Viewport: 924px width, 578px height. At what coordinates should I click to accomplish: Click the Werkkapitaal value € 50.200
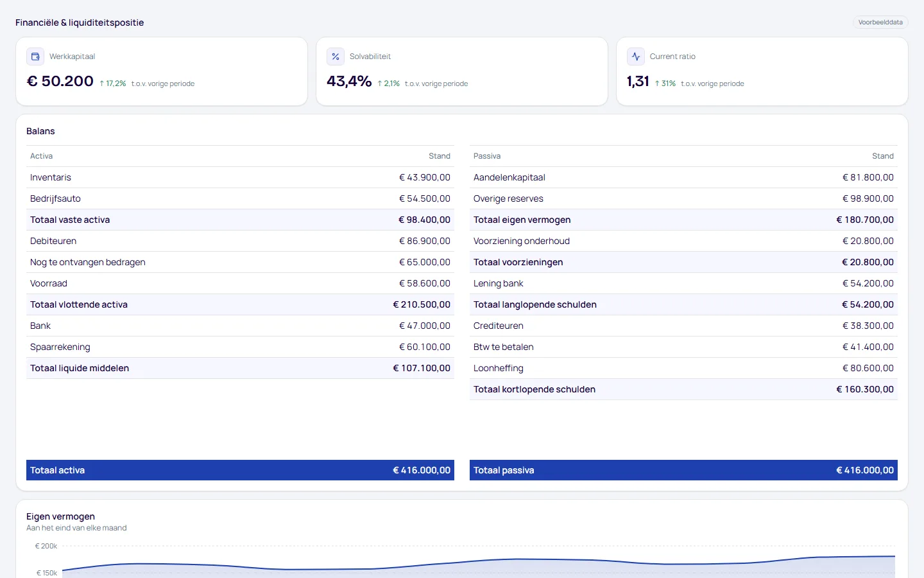(60, 82)
